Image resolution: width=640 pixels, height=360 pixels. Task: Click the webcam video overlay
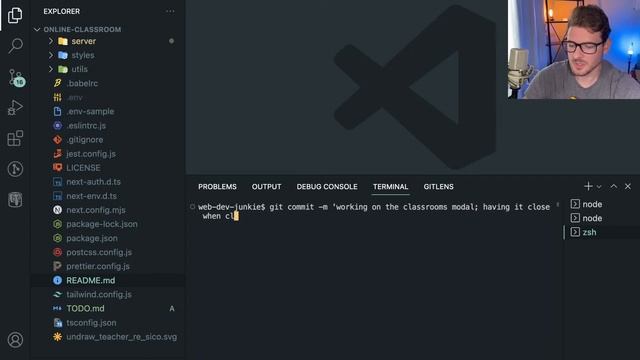(x=574, y=49)
